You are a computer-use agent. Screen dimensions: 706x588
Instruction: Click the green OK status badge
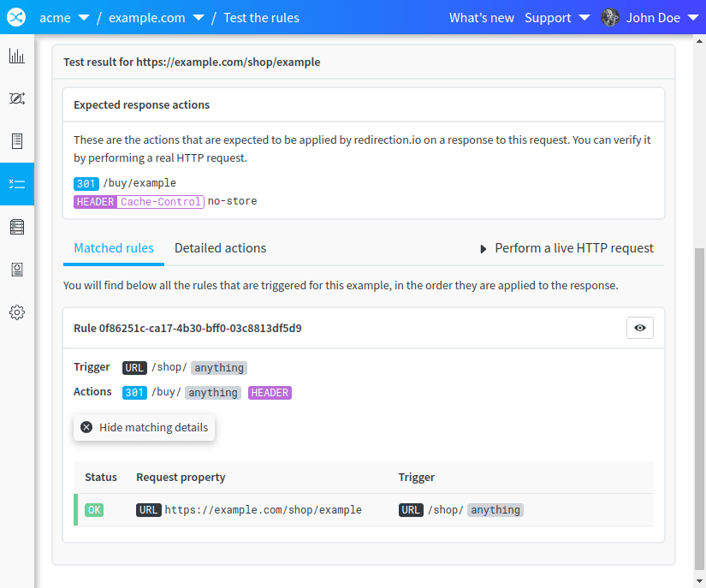coord(94,509)
